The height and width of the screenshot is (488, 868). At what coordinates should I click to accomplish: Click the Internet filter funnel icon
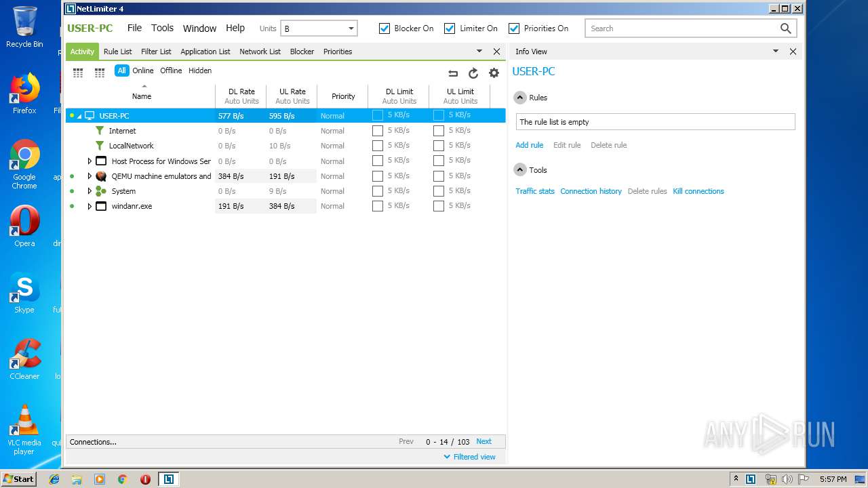[x=100, y=131]
